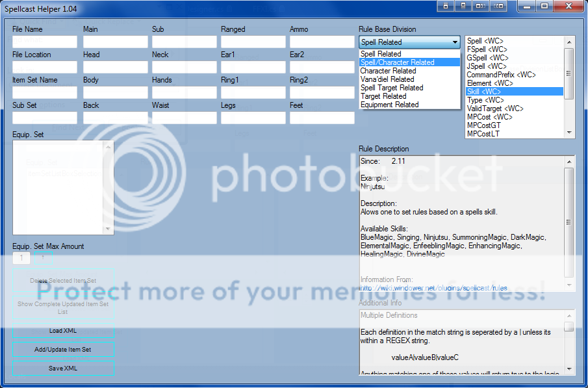Select the MPCost <WC> rule entry
Viewport: 588px width, 388px height.
point(489,117)
